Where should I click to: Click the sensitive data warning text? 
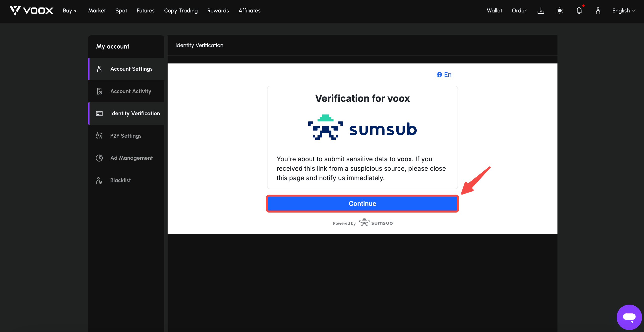361,168
